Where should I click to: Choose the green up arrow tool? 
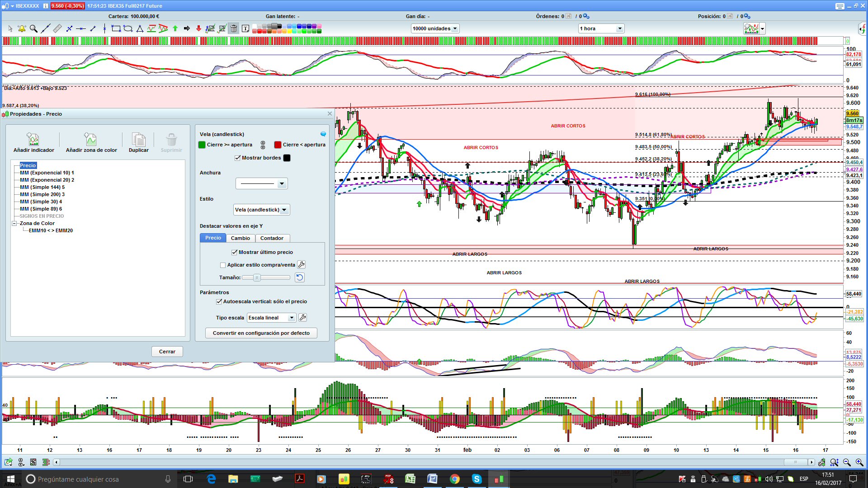(x=175, y=28)
